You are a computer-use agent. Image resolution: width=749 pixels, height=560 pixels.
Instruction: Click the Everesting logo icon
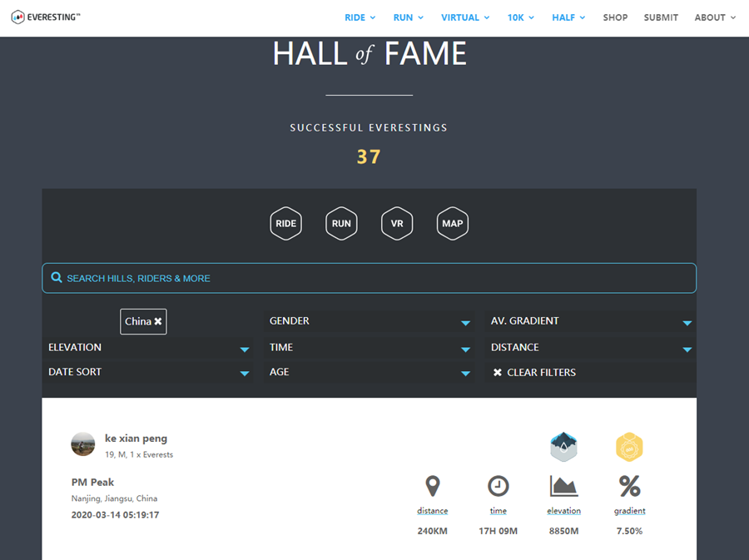click(17, 17)
